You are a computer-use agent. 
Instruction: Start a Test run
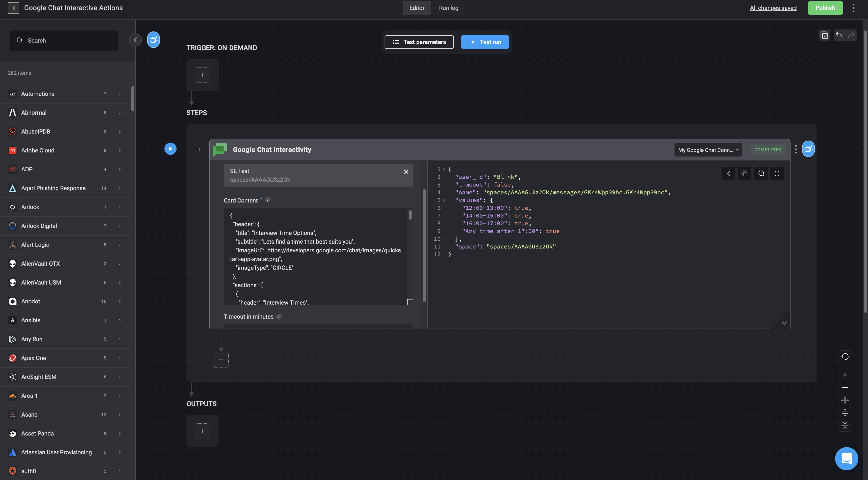click(485, 42)
